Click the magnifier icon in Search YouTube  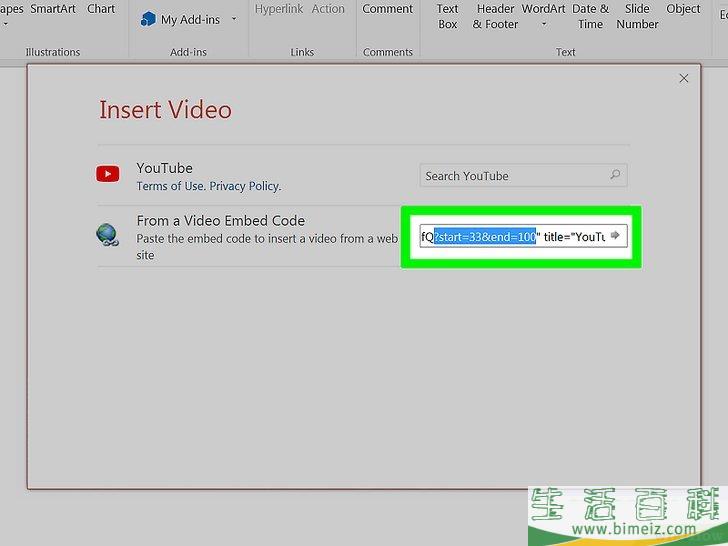[x=615, y=175]
